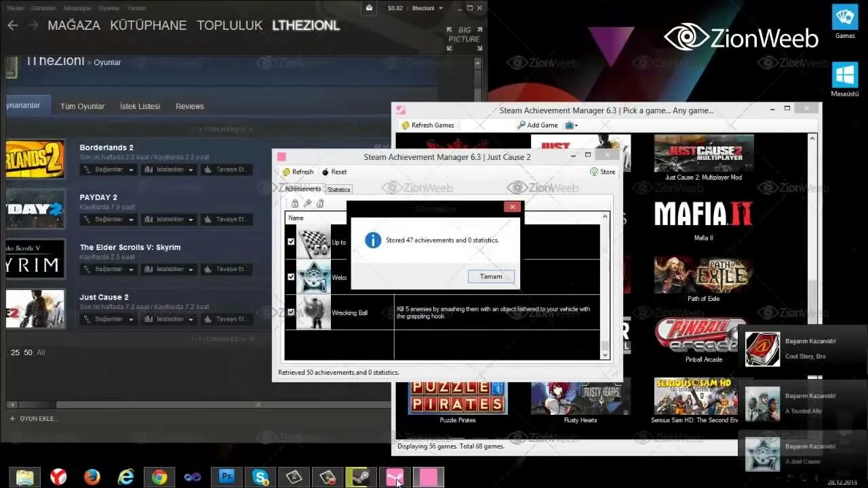Expand Bağlantılar dropdown for Just Cause 2
This screenshot has width=868, height=488.
[108, 319]
